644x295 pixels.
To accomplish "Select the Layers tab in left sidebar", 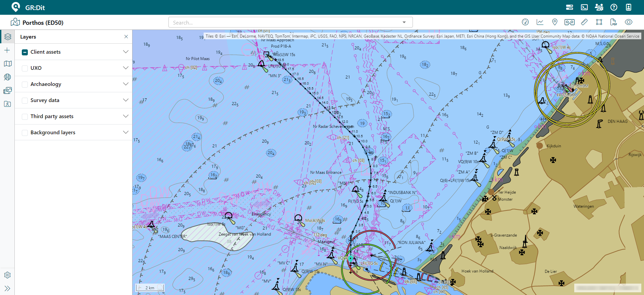I will click(x=7, y=37).
